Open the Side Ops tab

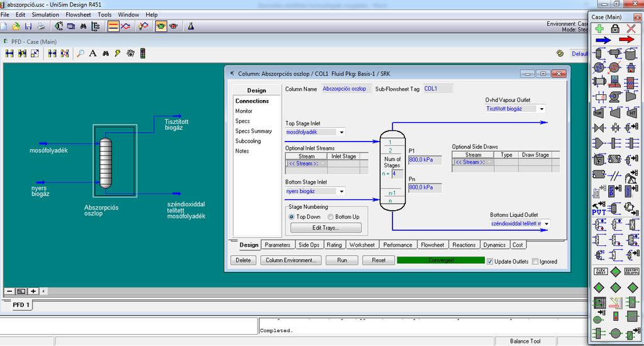[309, 245]
